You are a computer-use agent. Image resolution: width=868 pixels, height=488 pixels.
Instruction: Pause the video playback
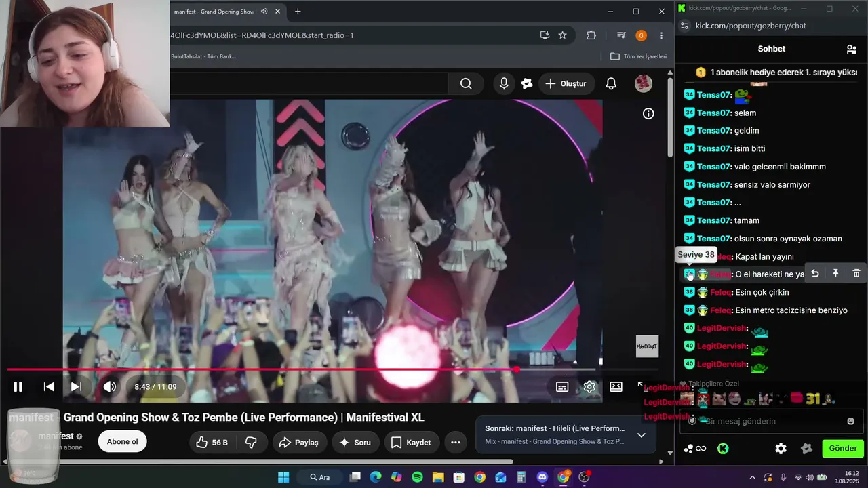(x=18, y=387)
